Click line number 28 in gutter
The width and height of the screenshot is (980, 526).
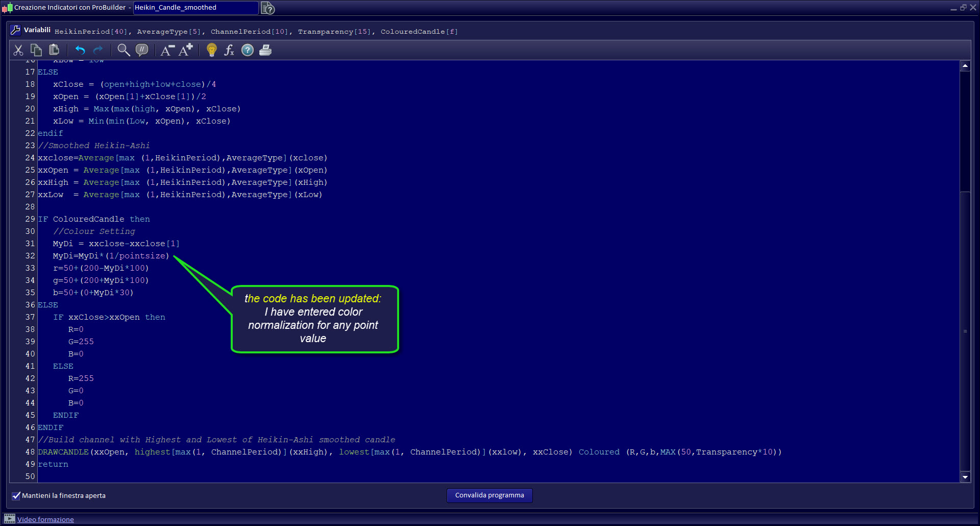click(x=30, y=207)
